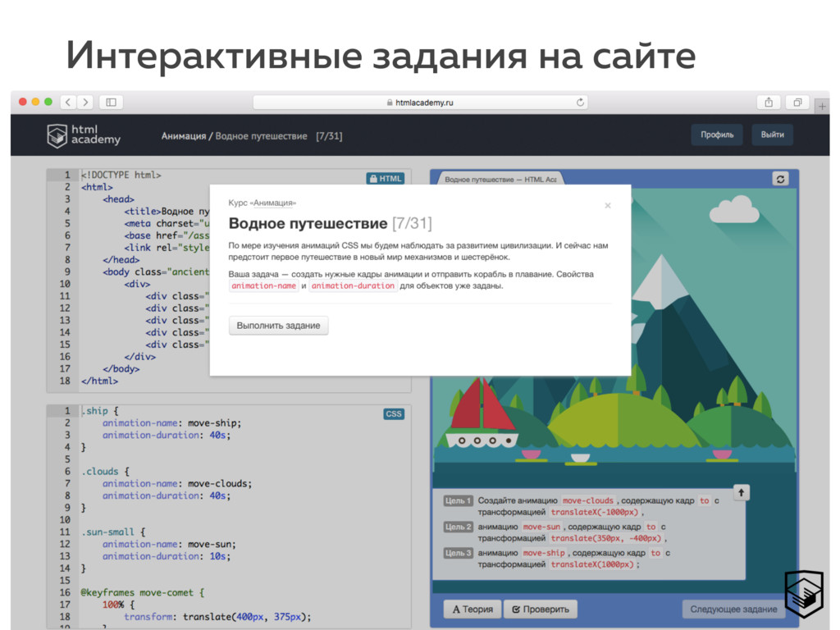Show all tabs icon in Safari
This screenshot has height=630, width=840.
tap(797, 103)
